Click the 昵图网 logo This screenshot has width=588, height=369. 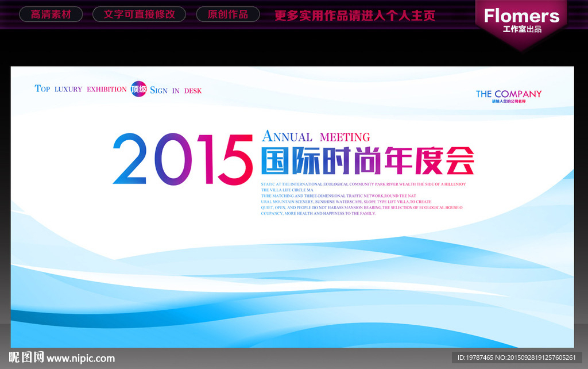26,357
